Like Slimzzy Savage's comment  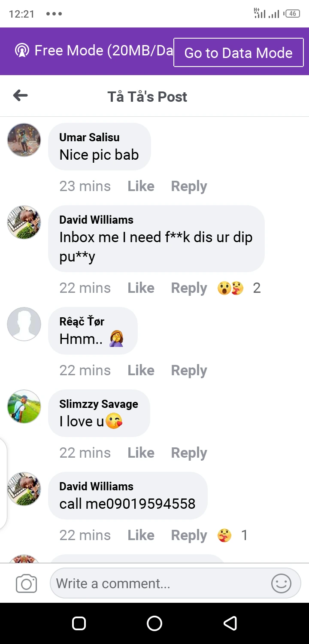(141, 453)
